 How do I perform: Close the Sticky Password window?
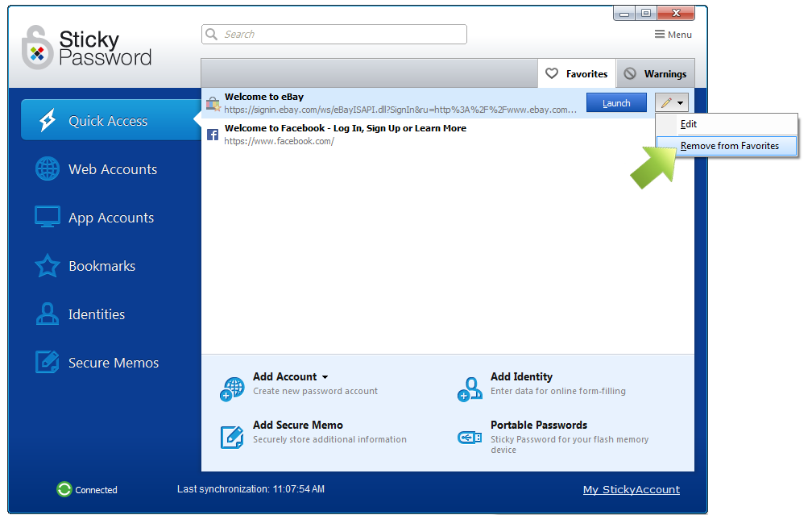676,14
